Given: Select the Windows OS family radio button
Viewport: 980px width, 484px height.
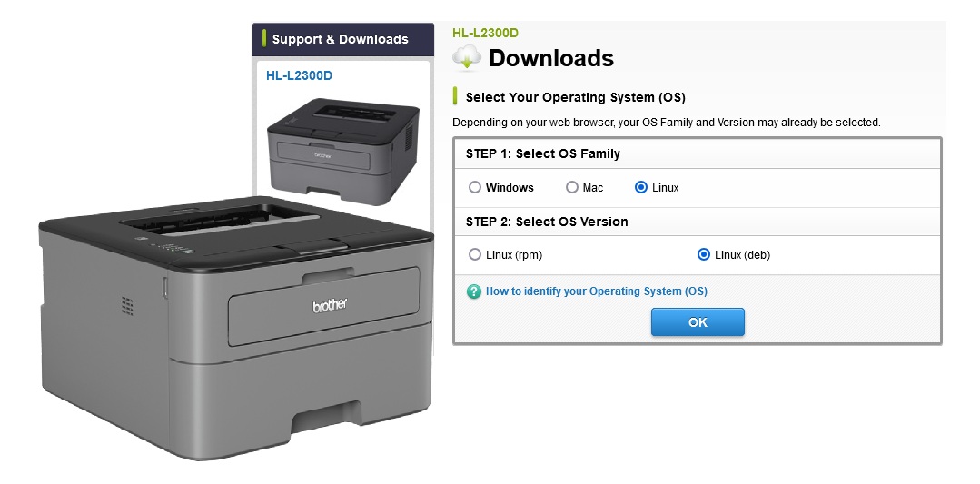Looking at the screenshot, I should click(475, 187).
